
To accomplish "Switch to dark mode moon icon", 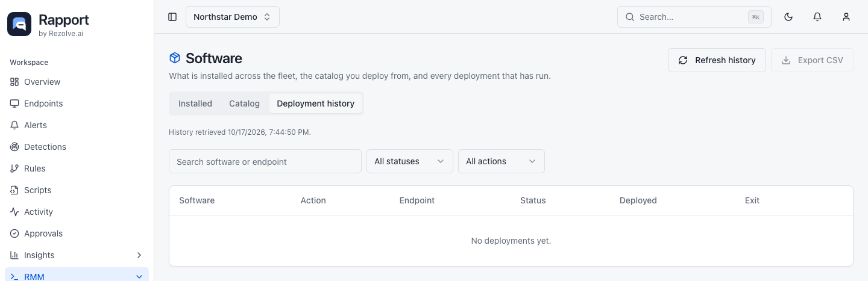I will coord(788,17).
